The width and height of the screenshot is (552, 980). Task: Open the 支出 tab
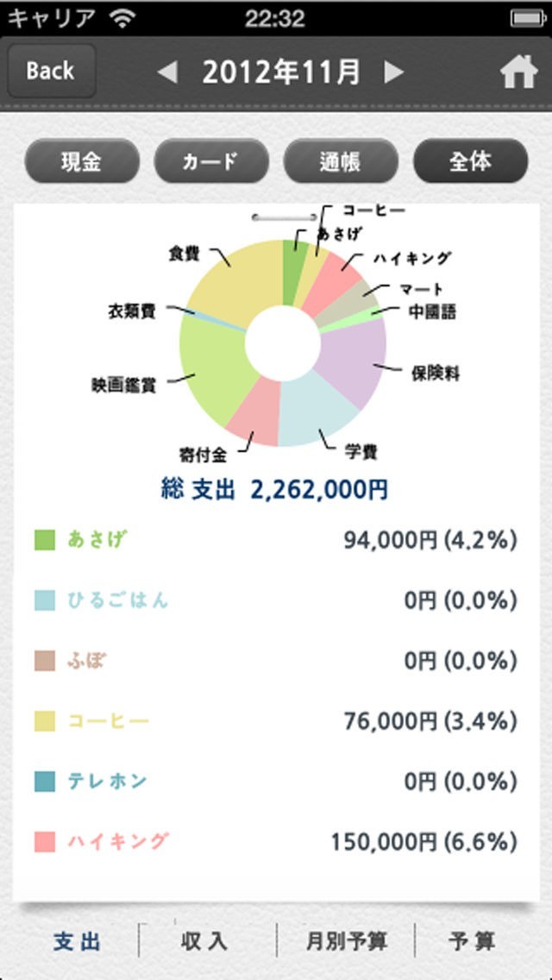tap(76, 941)
